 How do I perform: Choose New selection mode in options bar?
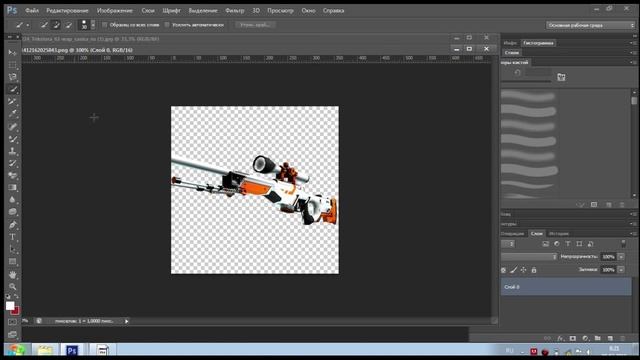(44, 25)
